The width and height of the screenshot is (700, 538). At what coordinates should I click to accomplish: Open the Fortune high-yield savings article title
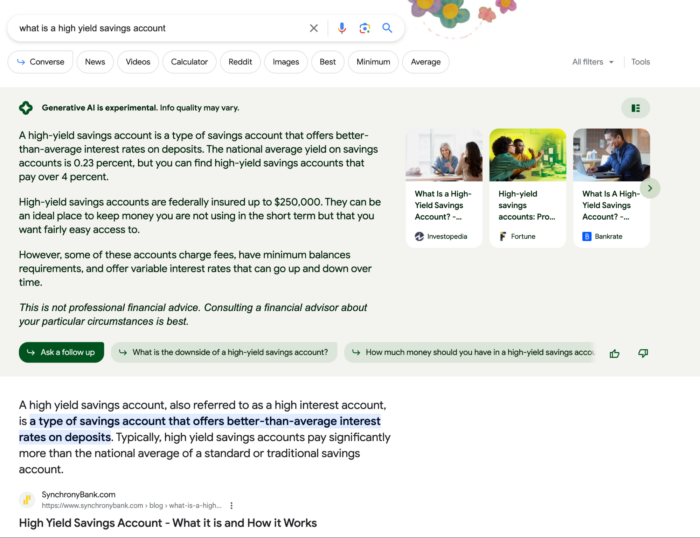coord(527,205)
